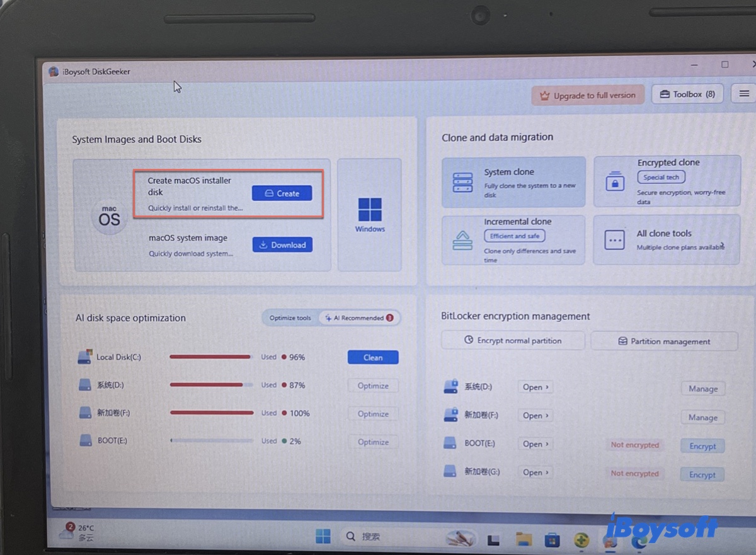Manage the 系统(D:) encrypted partition

tap(702, 389)
